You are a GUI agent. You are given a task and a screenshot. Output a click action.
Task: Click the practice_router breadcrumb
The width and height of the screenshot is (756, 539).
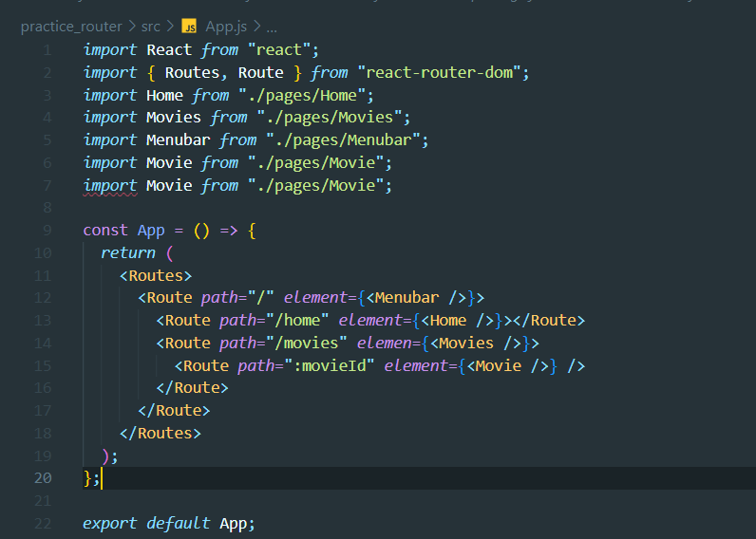coord(71,27)
